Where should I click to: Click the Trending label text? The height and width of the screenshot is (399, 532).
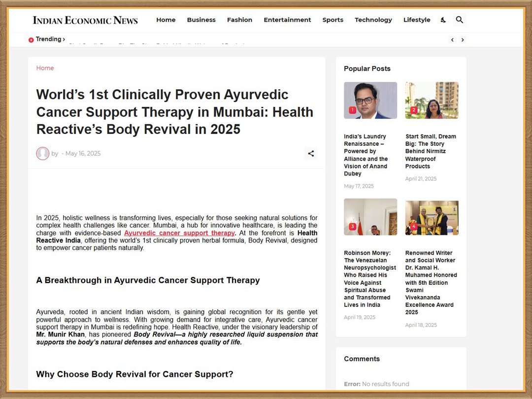tap(48, 39)
